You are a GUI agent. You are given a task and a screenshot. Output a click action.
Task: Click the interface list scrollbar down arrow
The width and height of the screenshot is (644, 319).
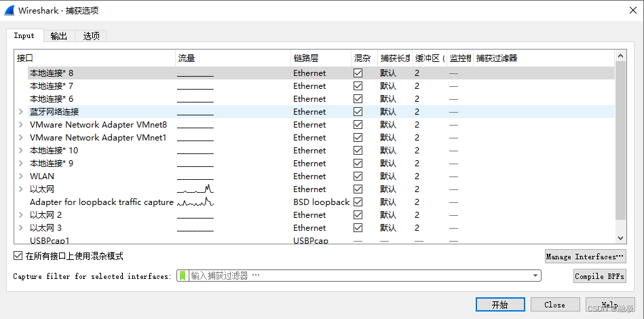tap(620, 238)
